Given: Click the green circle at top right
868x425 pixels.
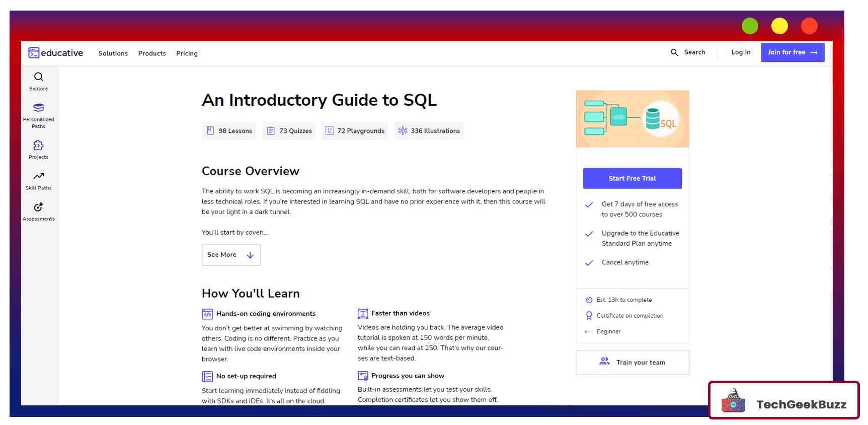Looking at the screenshot, I should pyautogui.click(x=750, y=26).
